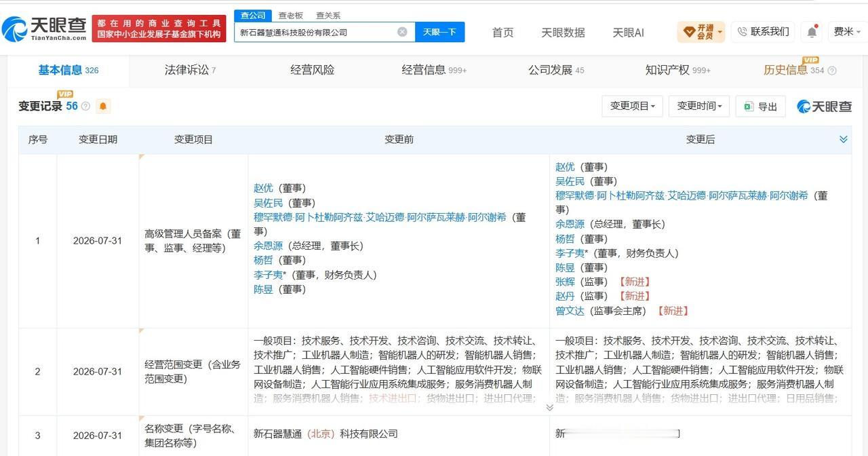This screenshot has height=456, width=868.
Task: Open 吴佐民 link in 变更前 column
Action: click(268, 203)
